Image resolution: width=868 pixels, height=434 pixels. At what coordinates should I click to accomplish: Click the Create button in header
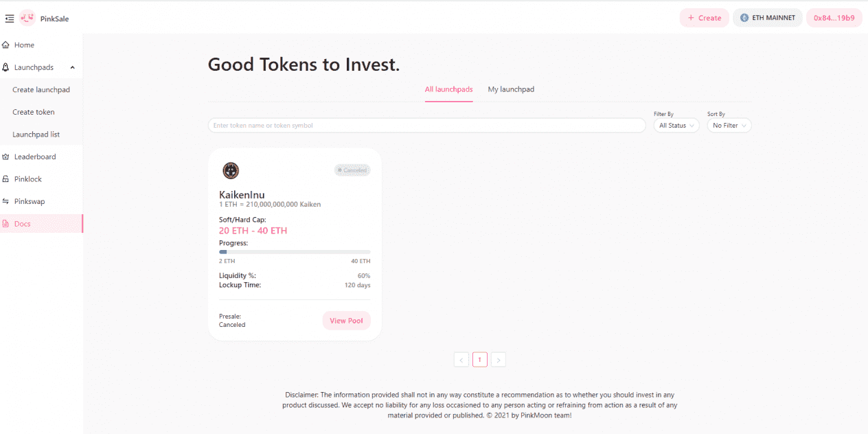[704, 18]
